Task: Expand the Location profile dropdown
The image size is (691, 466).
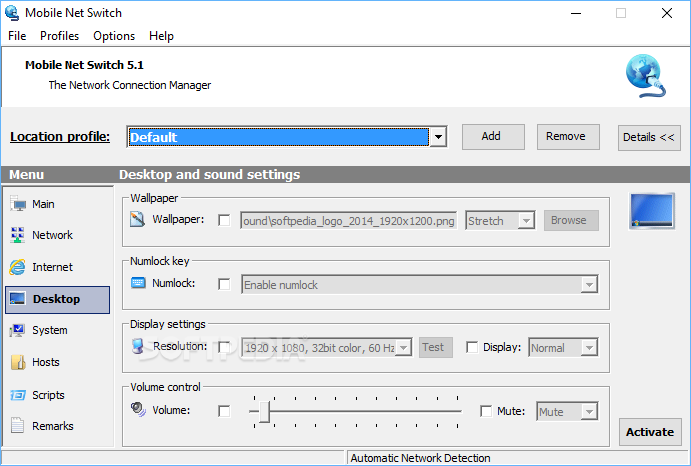Action: click(x=437, y=137)
